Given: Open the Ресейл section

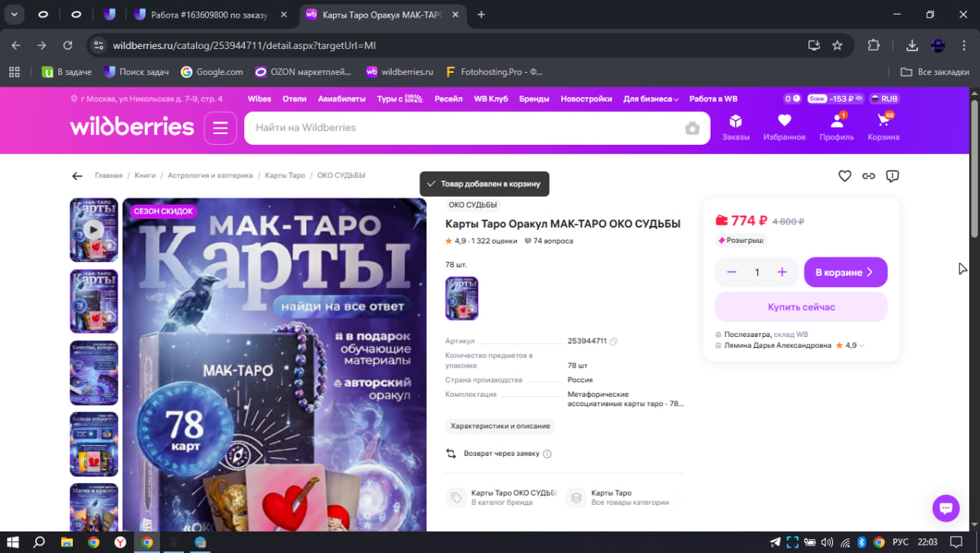Looking at the screenshot, I should 448,99.
